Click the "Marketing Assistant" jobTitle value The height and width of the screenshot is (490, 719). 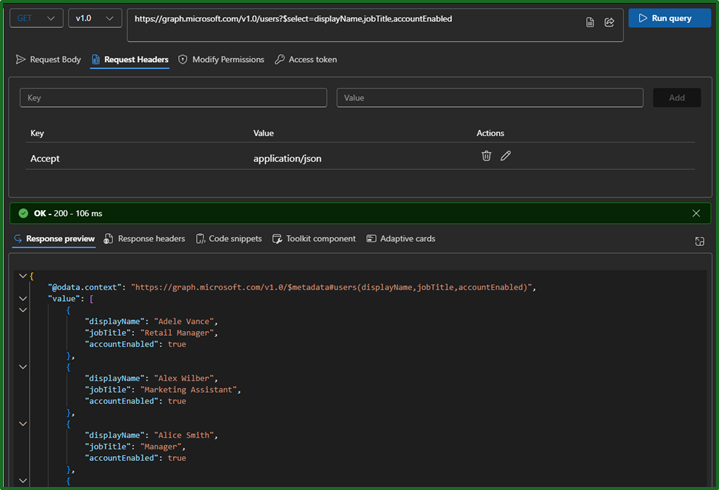[x=188, y=390]
